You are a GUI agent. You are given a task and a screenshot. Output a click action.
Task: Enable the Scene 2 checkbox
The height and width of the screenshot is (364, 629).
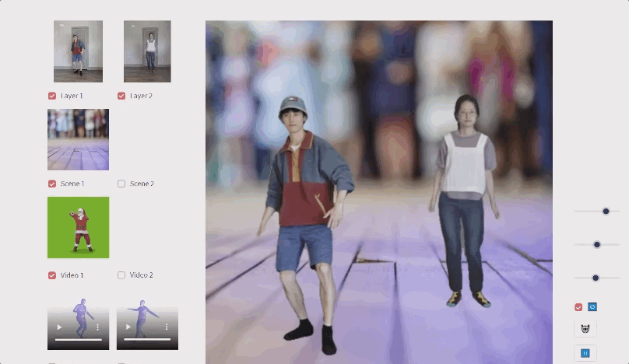tap(121, 184)
